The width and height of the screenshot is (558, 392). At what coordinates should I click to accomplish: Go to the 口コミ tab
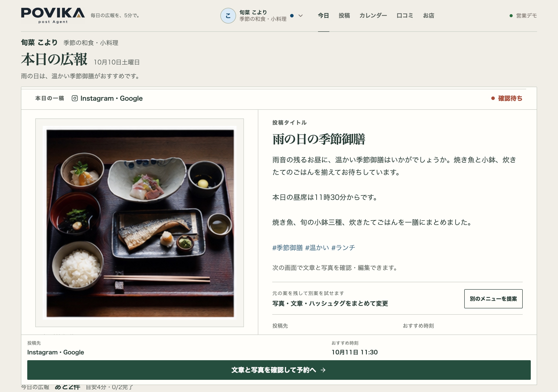(x=405, y=15)
